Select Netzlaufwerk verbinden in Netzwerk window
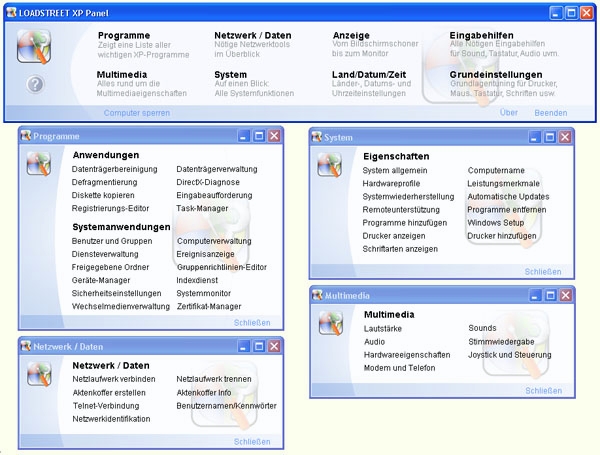The height and width of the screenshot is (455, 600). [114, 380]
